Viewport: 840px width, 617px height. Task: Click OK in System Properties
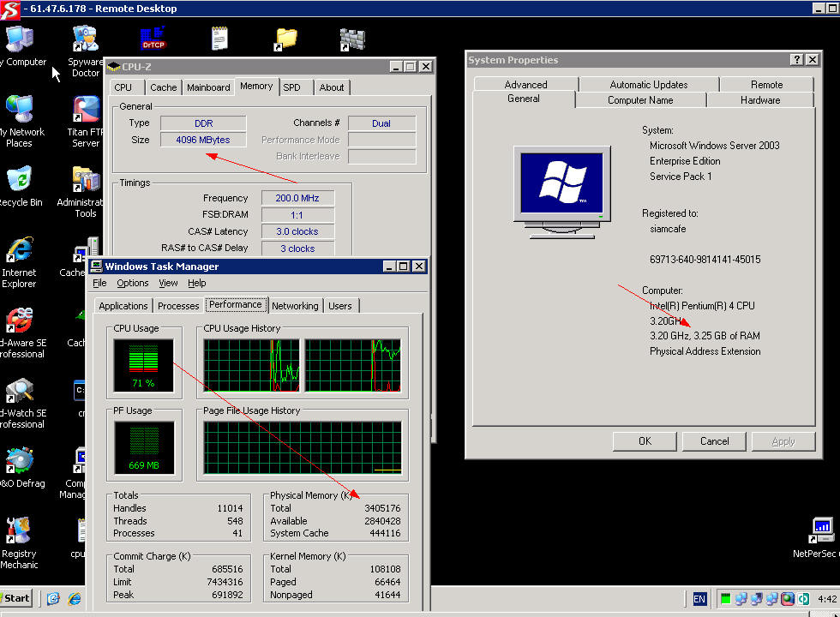(645, 441)
